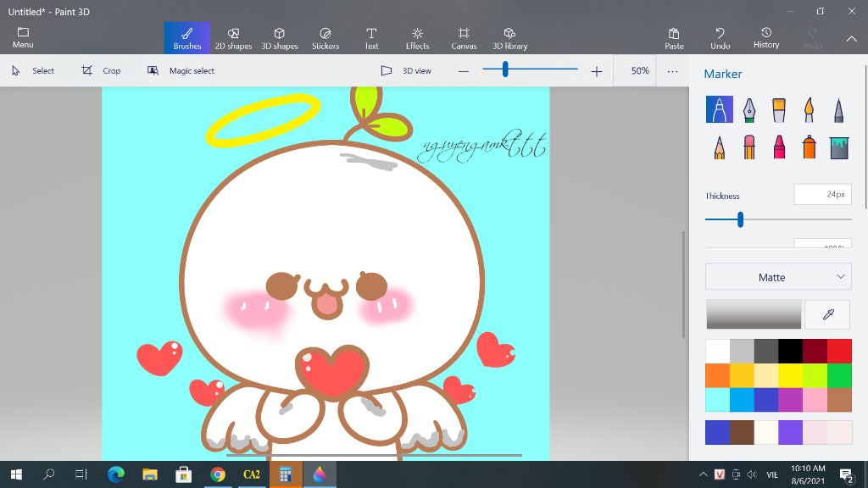Open the Calculator app on taskbar
The height and width of the screenshot is (488, 868).
click(286, 474)
